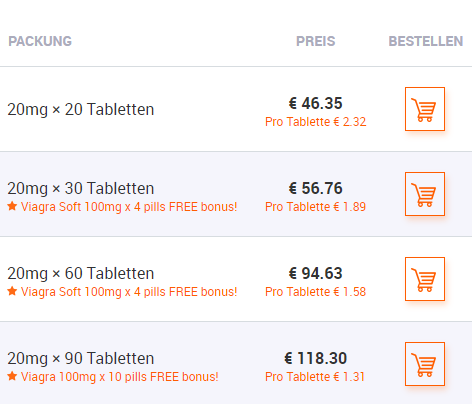Select the BESTELLEN column header

426,41
